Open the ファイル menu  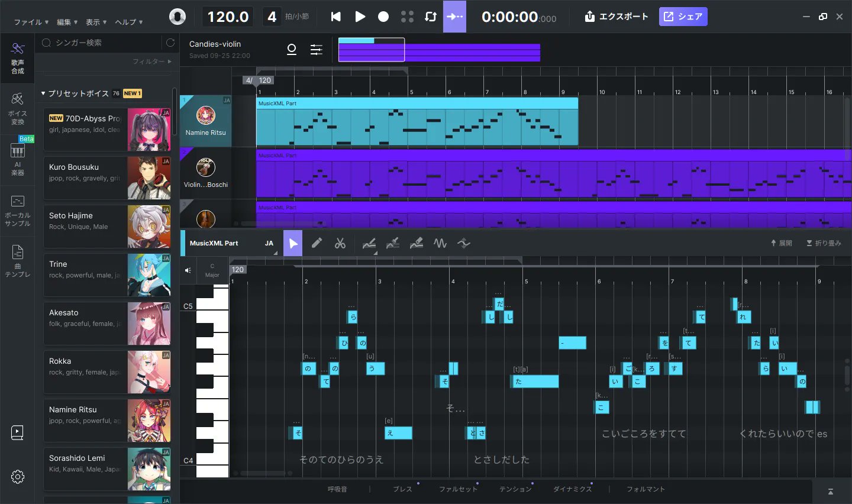(28, 22)
